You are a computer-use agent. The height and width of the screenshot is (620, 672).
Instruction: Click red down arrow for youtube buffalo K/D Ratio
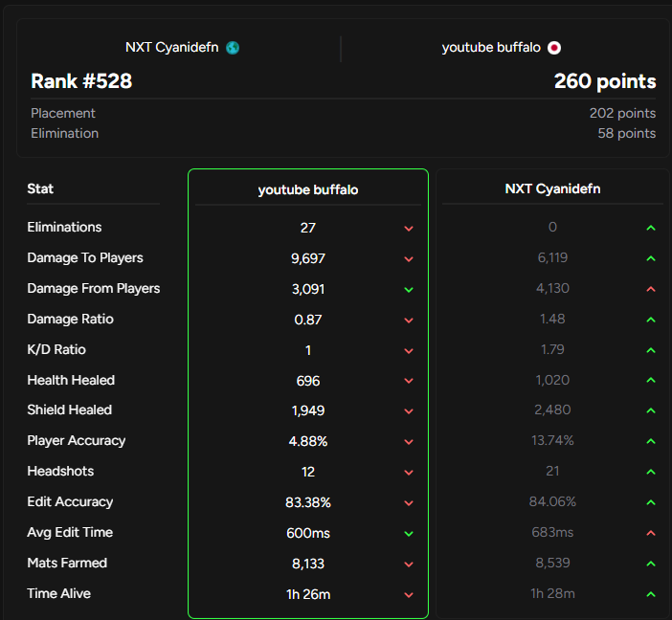click(409, 351)
